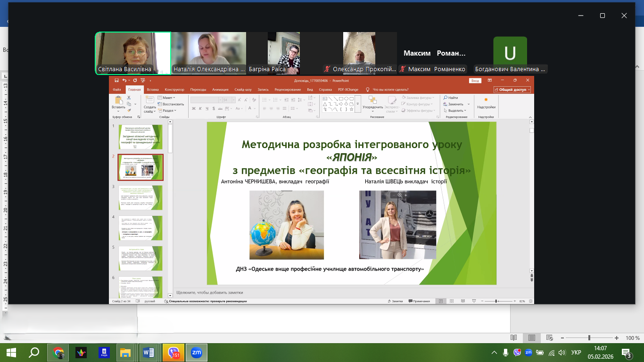Viewport: 644px width, 362px height.
Task: Open the Zoom app from the taskbar
Action: [197, 352]
